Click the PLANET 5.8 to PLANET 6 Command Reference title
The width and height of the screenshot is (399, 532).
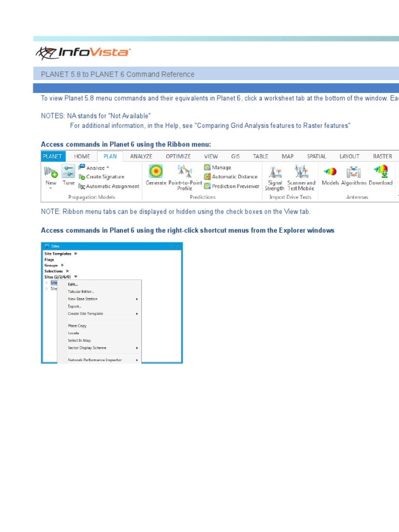click(117, 74)
